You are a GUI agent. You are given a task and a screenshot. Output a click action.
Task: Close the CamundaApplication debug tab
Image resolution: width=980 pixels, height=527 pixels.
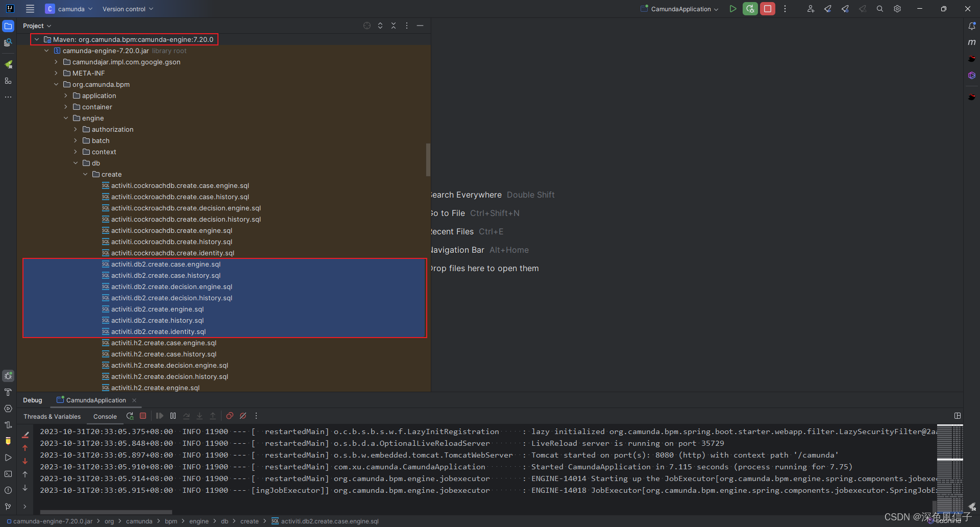(134, 400)
